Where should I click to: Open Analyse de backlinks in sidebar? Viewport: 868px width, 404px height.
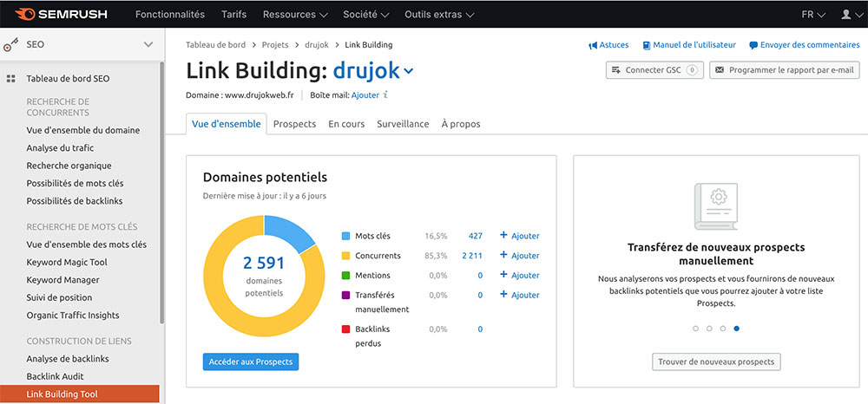68,359
